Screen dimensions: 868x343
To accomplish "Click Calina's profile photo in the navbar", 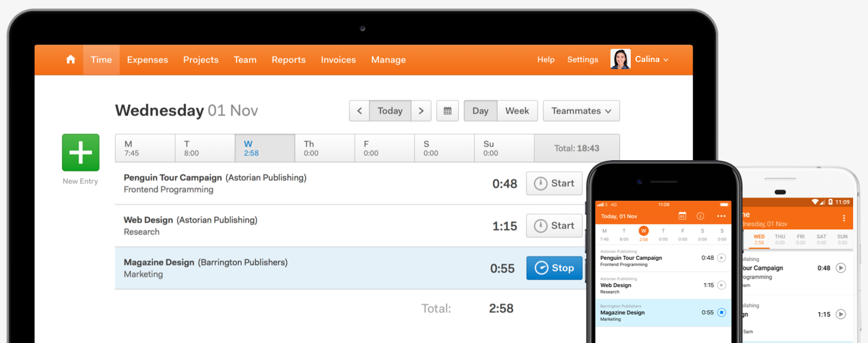I will coord(620,60).
